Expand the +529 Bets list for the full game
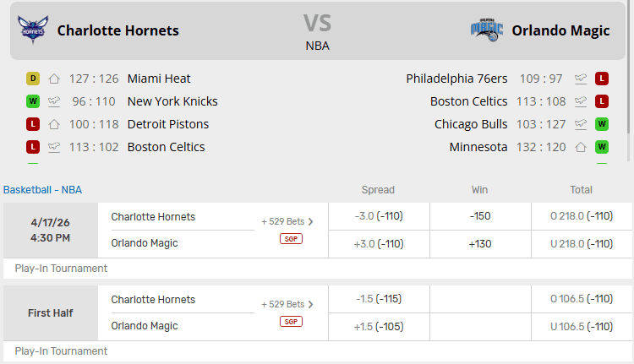 pyautogui.click(x=287, y=222)
